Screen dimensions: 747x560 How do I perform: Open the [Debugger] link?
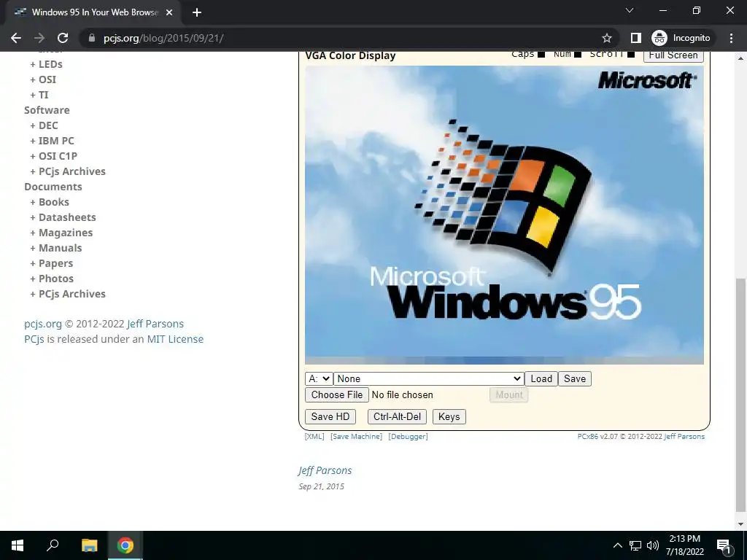pyautogui.click(x=409, y=436)
